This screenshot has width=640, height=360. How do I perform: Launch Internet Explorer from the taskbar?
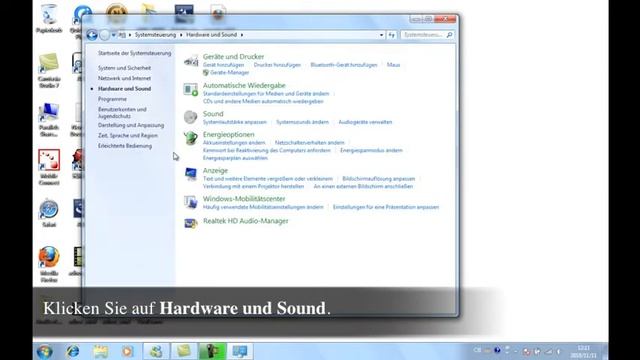(x=73, y=351)
